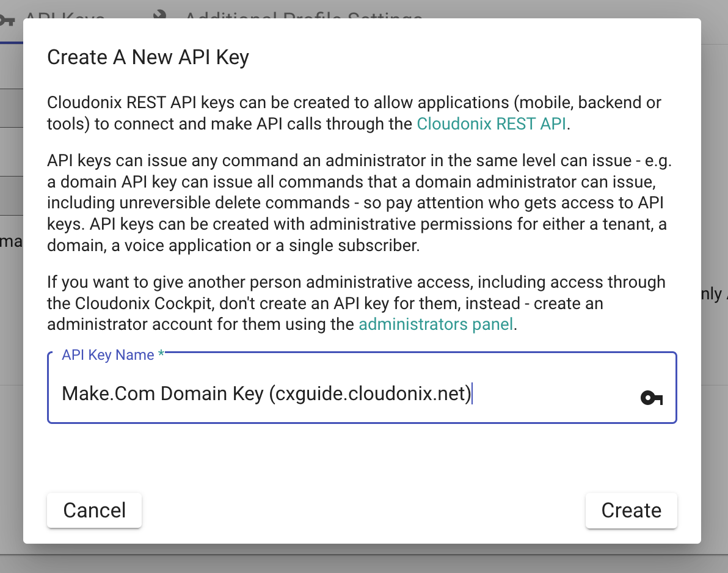This screenshot has height=573, width=728.
Task: Click the wrench icon beside Additional Profile Settings
Action: coord(161,13)
